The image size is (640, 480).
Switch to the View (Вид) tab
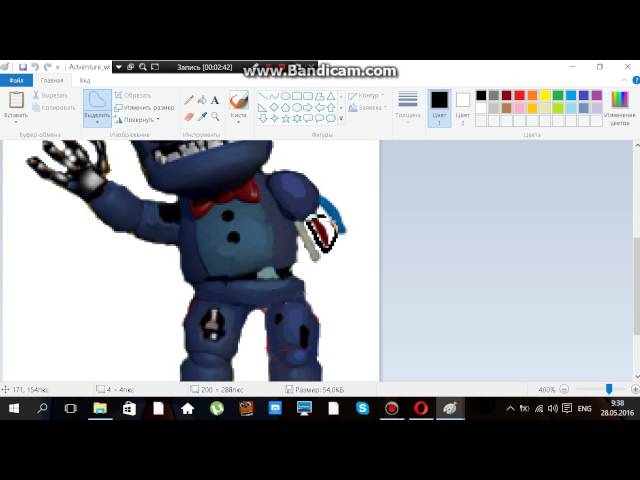click(x=85, y=80)
